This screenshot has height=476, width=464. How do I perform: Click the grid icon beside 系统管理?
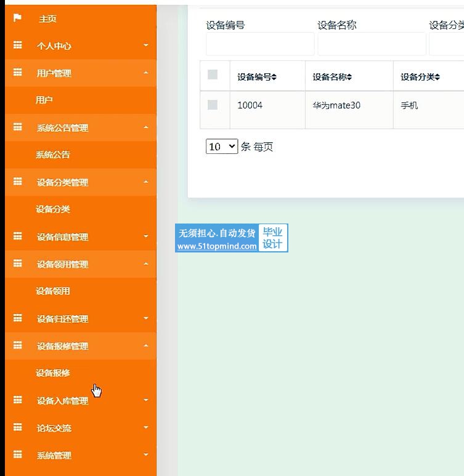coord(18,455)
